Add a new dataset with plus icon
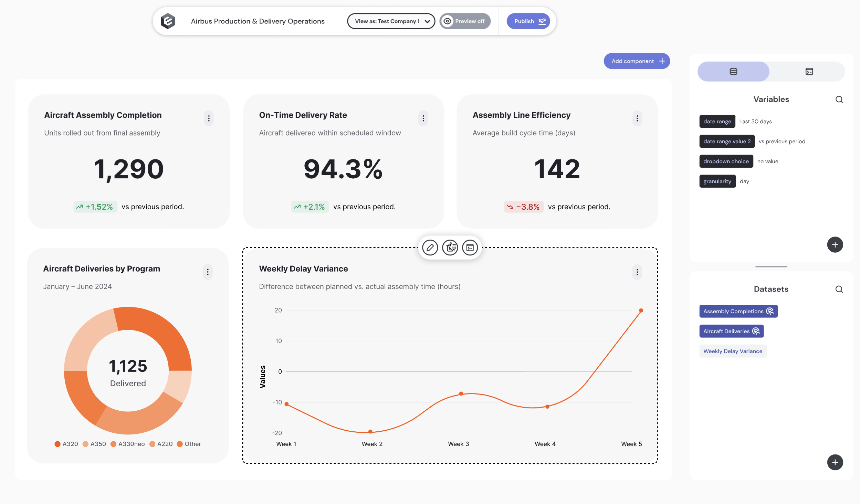This screenshot has width=860, height=504. 835,462
